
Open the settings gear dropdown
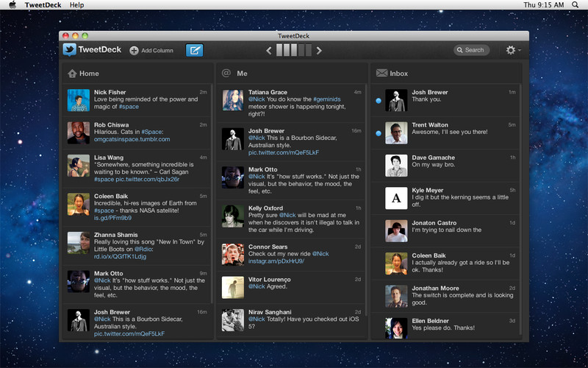pos(512,50)
